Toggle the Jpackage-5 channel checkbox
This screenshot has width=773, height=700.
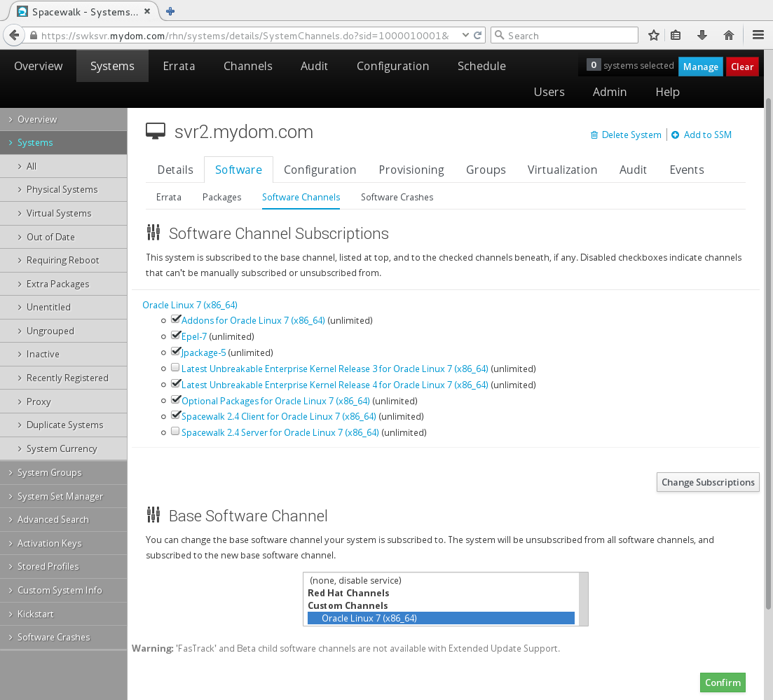point(175,352)
